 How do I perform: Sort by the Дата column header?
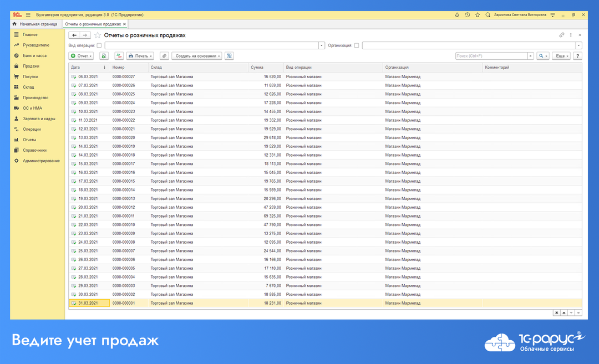pos(89,68)
